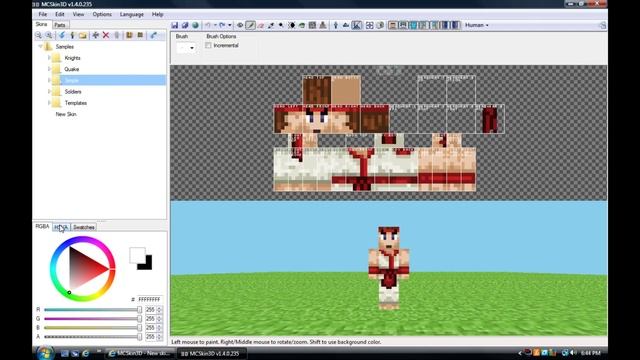Click the red X delete icon
Image resolution: width=640 pixels, height=360 pixels.
click(x=106, y=36)
